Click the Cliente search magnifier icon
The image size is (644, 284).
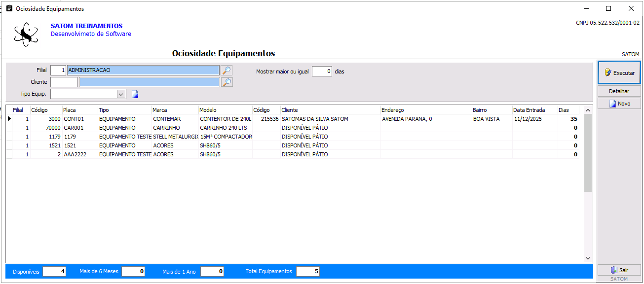(x=227, y=82)
